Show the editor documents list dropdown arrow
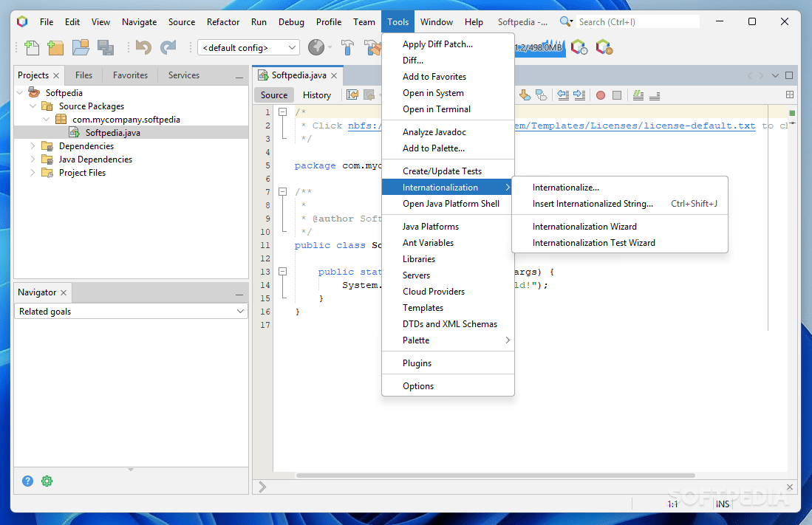The width and height of the screenshot is (812, 525). tap(775, 75)
